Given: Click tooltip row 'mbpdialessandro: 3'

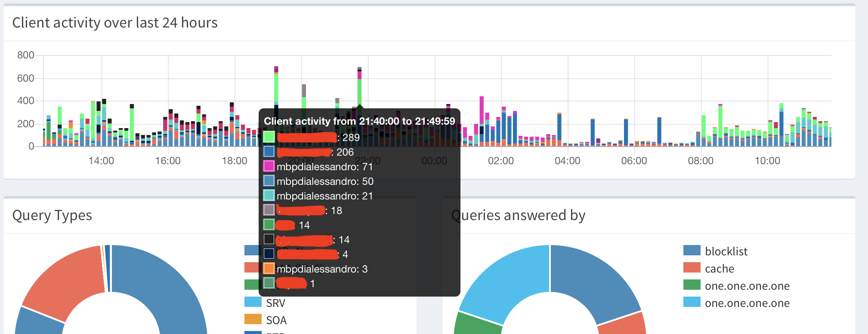Looking at the screenshot, I should (315, 269).
